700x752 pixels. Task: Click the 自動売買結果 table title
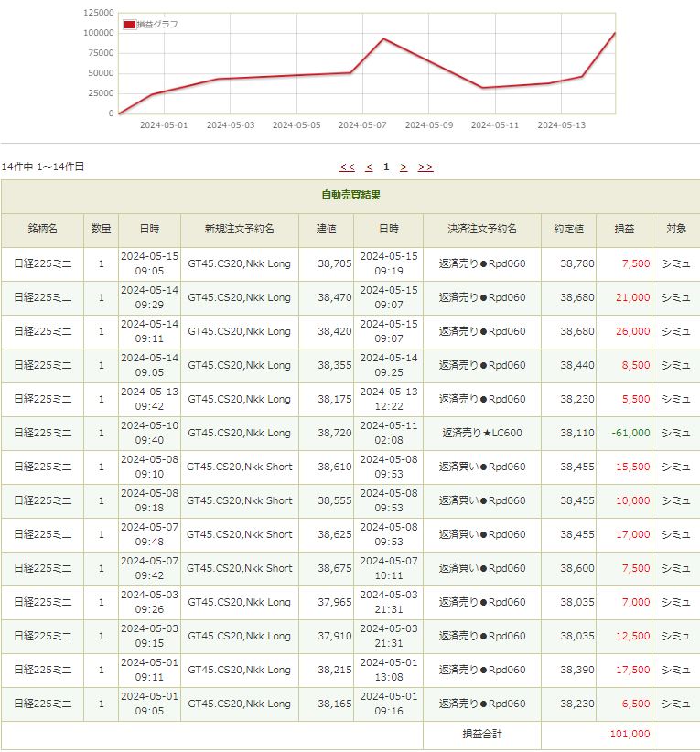350,195
